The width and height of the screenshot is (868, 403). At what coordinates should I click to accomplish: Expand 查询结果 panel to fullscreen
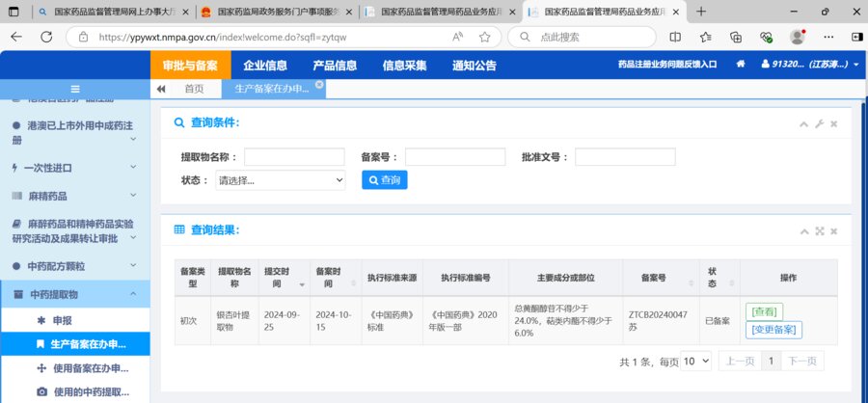(820, 231)
